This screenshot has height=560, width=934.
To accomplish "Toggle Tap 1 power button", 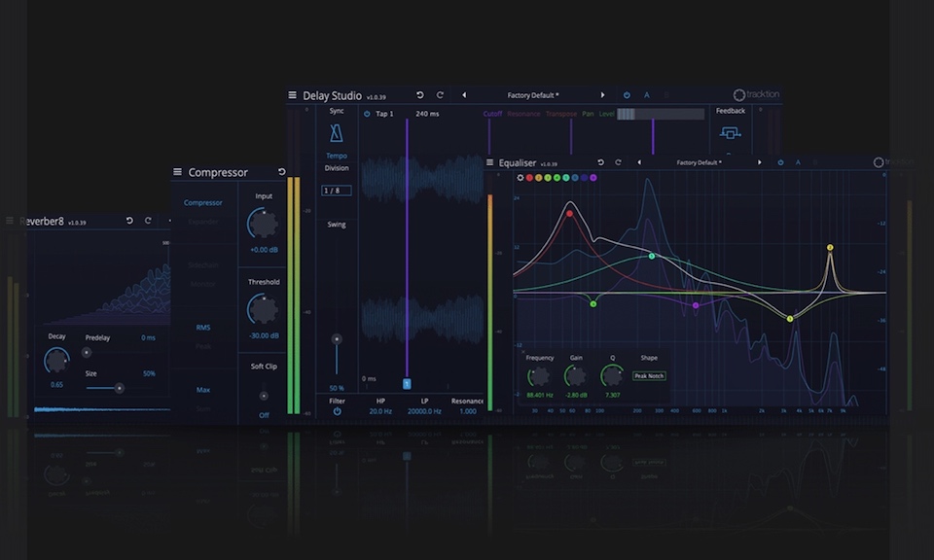I will (367, 114).
